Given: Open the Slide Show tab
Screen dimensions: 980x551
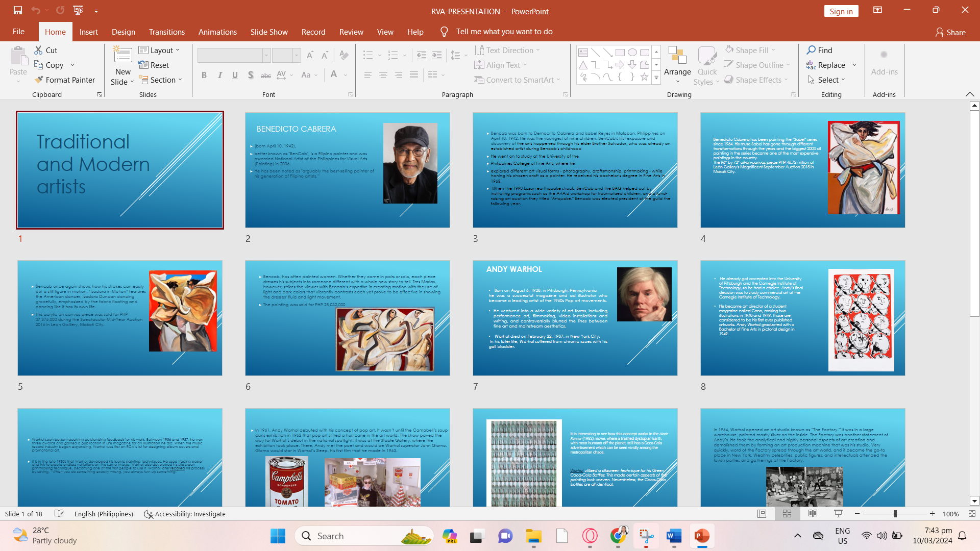Looking at the screenshot, I should [x=269, y=32].
